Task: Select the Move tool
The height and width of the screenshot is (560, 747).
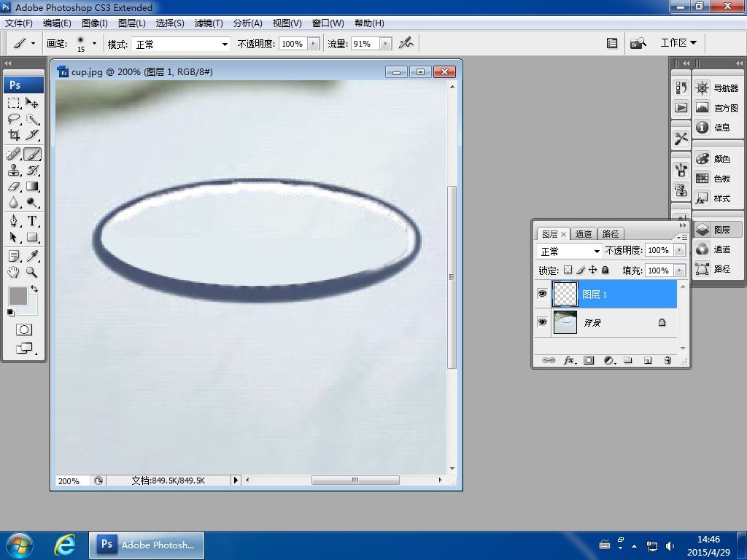Action: [x=32, y=103]
